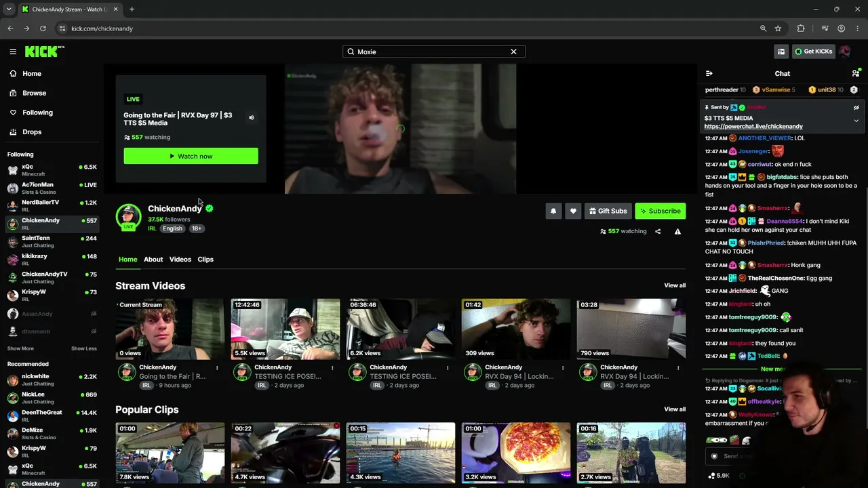Focus the search box containing Moxie
This screenshot has width=868, height=488.
pyautogui.click(x=434, y=52)
